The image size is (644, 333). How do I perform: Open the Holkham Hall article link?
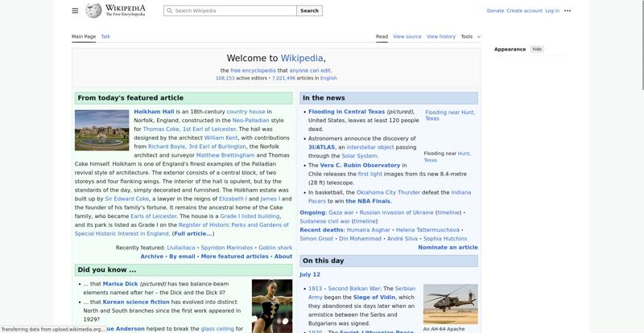point(154,112)
